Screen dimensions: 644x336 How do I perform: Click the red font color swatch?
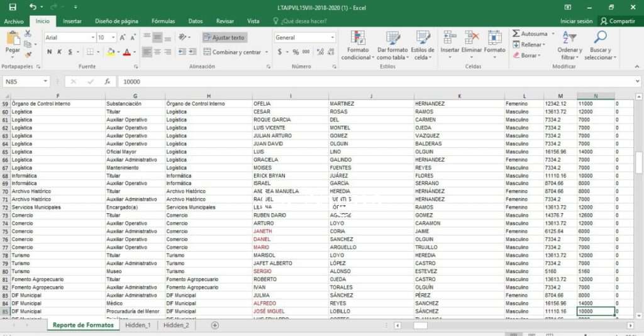pos(126,52)
